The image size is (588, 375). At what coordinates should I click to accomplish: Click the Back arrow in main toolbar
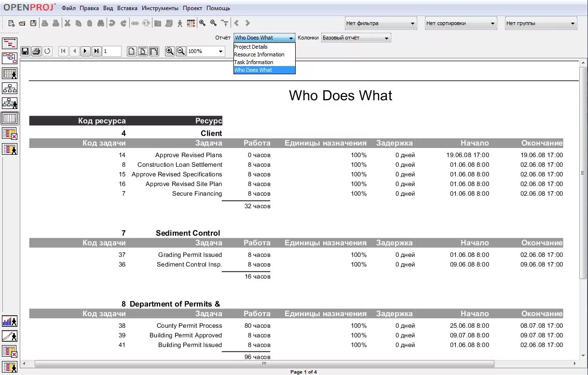coord(236,23)
